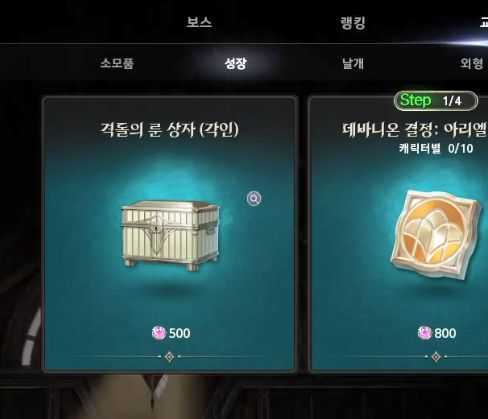Select the 성장 category tab
This screenshot has height=419, width=488.
235,63
